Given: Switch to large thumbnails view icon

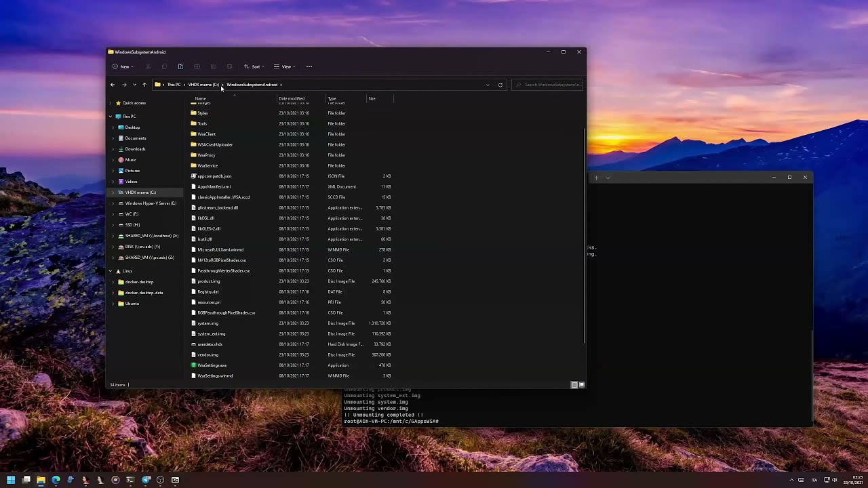Looking at the screenshot, I should pyautogui.click(x=581, y=385).
